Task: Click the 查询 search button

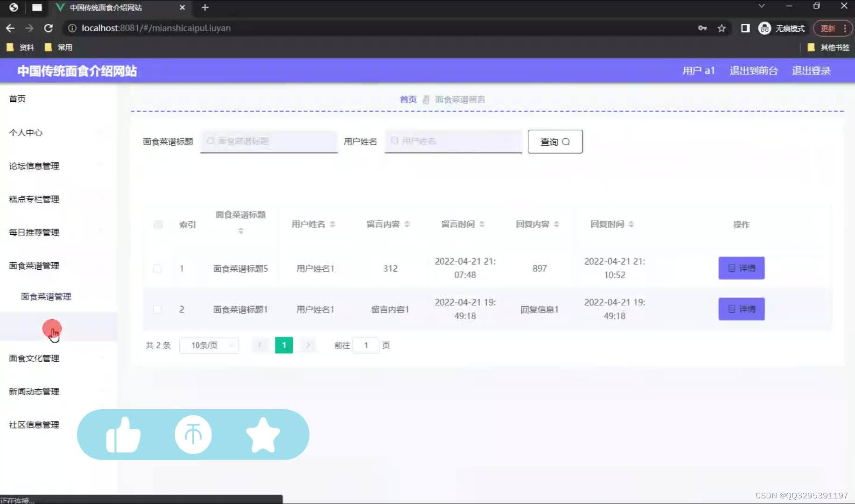Action: (555, 141)
